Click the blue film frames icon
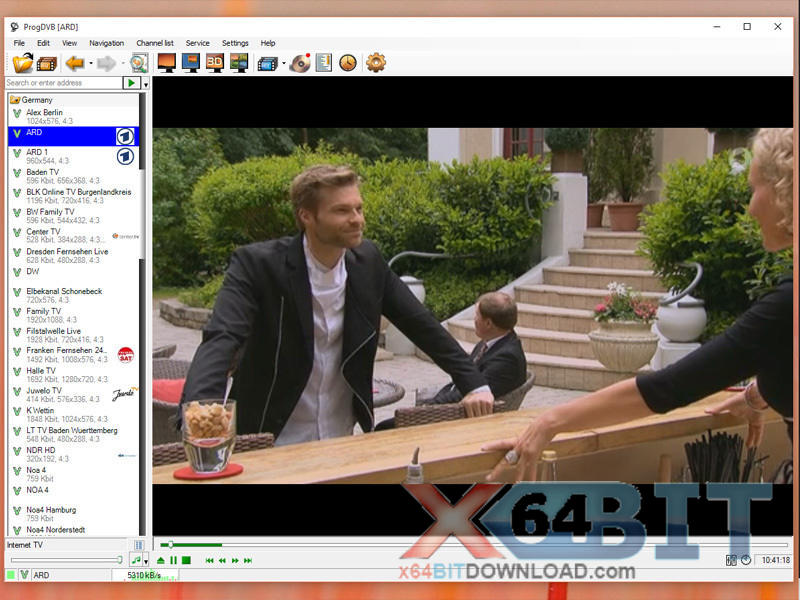The image size is (800, 600). 267,64
